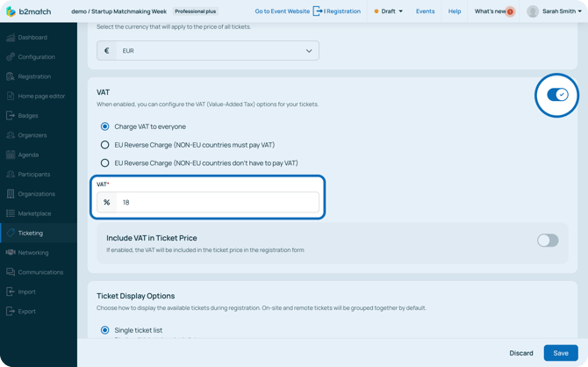This screenshot has height=367, width=588.
Task: Expand the Draft status dropdown
Action: pos(389,11)
